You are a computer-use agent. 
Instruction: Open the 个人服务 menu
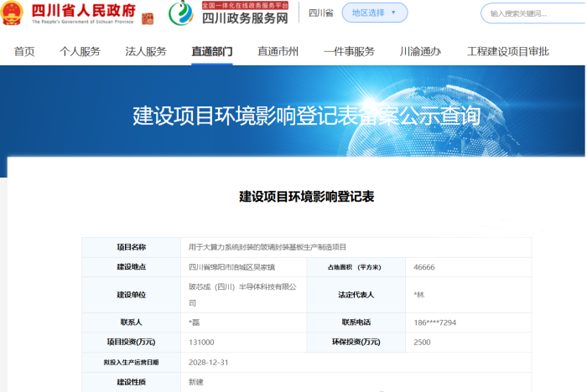point(80,51)
